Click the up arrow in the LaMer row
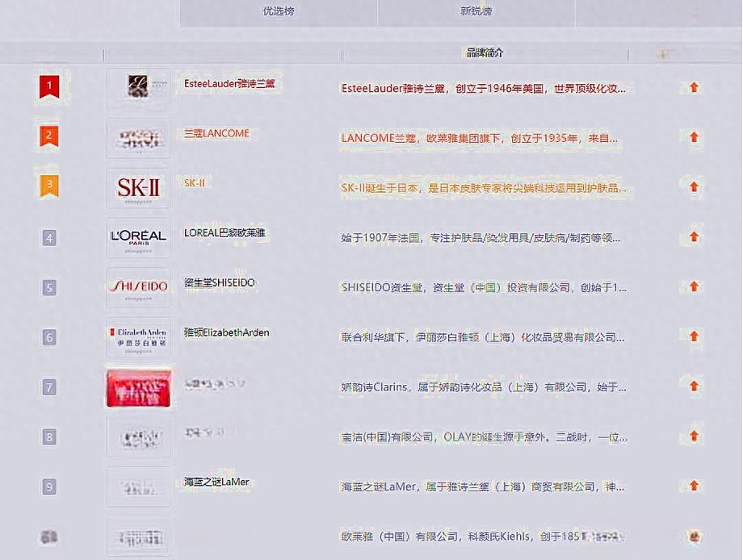 [695, 486]
